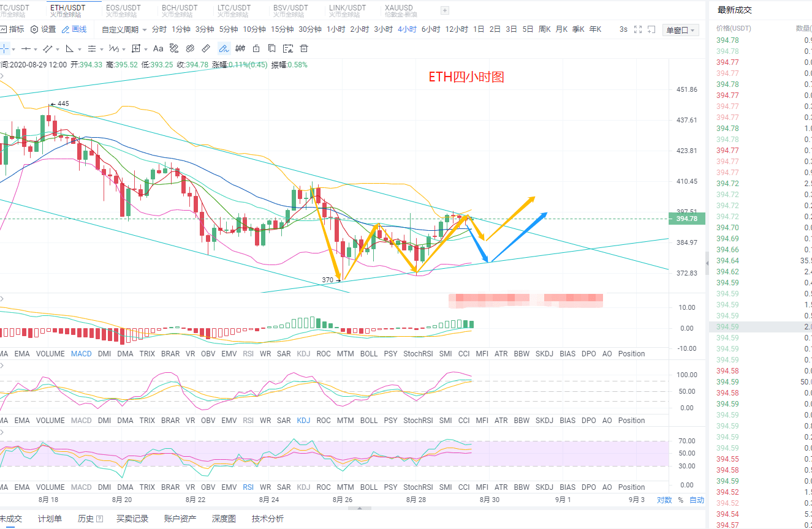Expand the measure tool dropdown arrow

(146, 49)
